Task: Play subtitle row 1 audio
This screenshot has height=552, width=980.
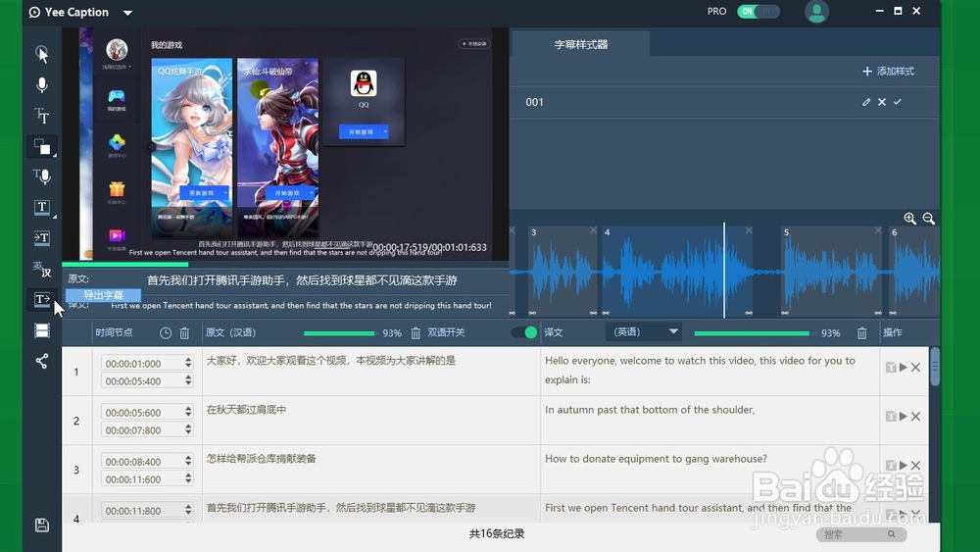Action: [904, 367]
